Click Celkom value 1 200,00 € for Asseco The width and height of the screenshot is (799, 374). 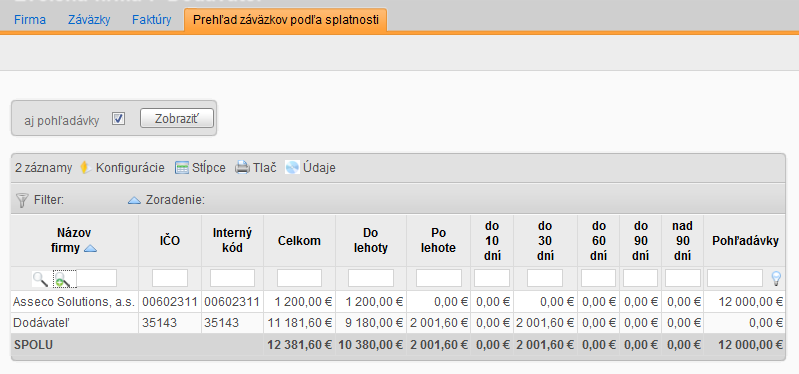tap(304, 302)
